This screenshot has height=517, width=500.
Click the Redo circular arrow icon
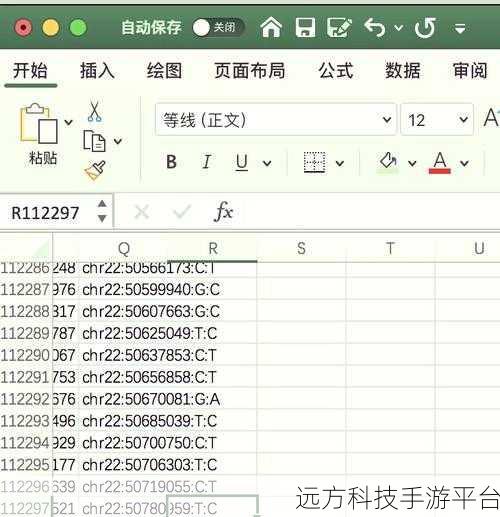(425, 27)
